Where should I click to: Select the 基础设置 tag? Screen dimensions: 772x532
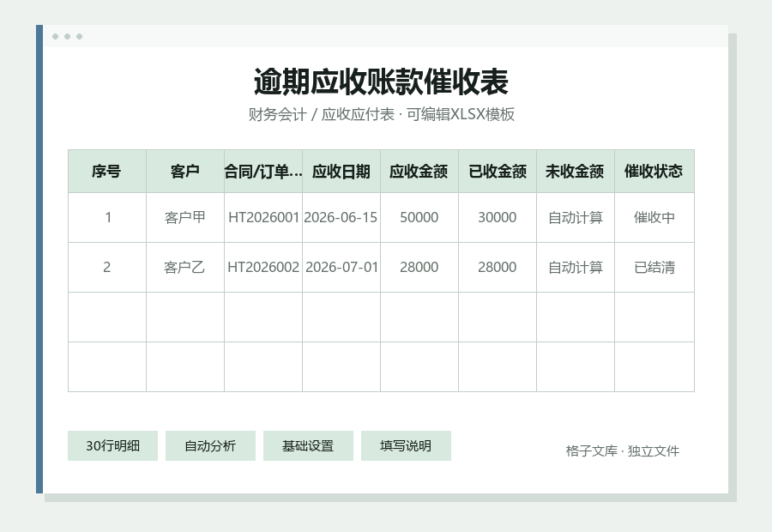tap(308, 446)
